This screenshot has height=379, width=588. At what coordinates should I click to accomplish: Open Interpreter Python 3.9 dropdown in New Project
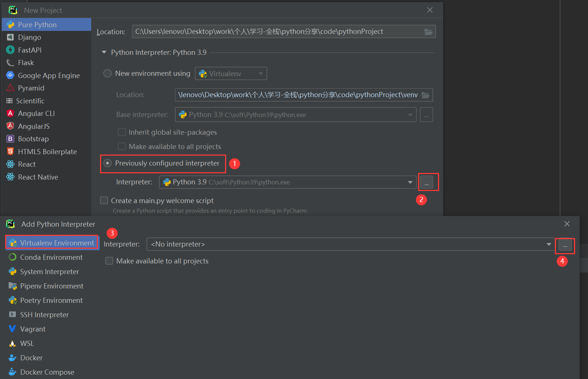[288, 182]
